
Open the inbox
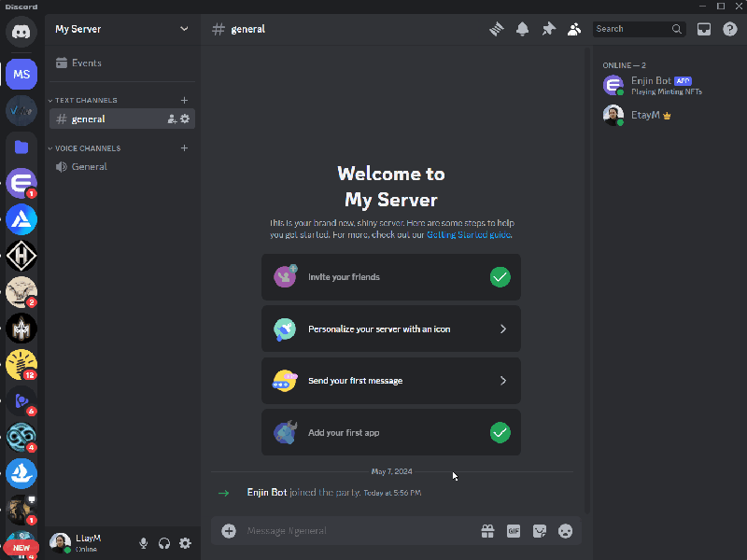click(704, 29)
